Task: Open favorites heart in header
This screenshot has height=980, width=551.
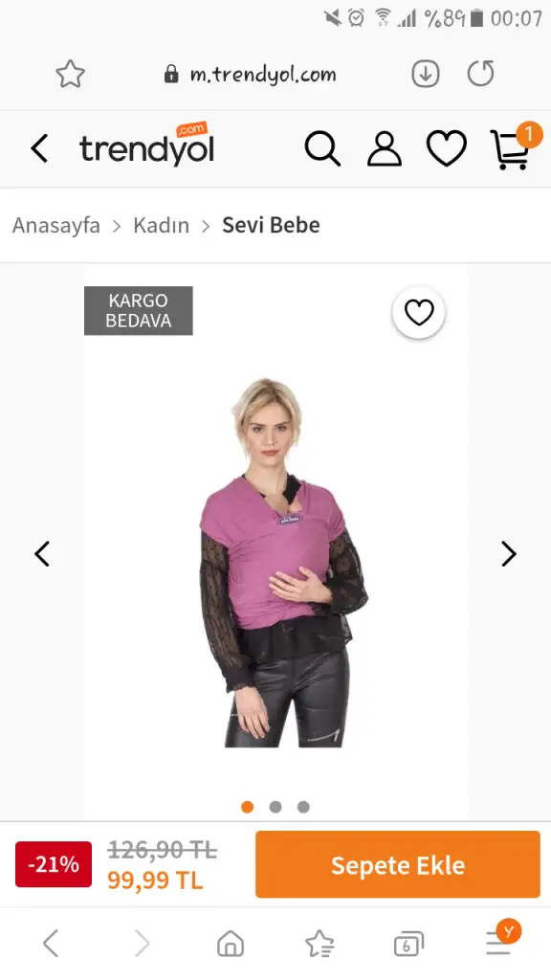Action: (x=446, y=148)
